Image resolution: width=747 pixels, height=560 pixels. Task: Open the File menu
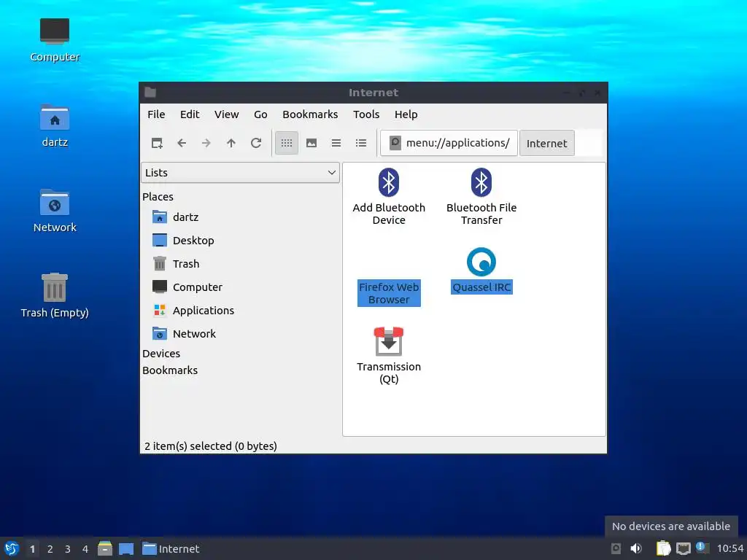156,114
